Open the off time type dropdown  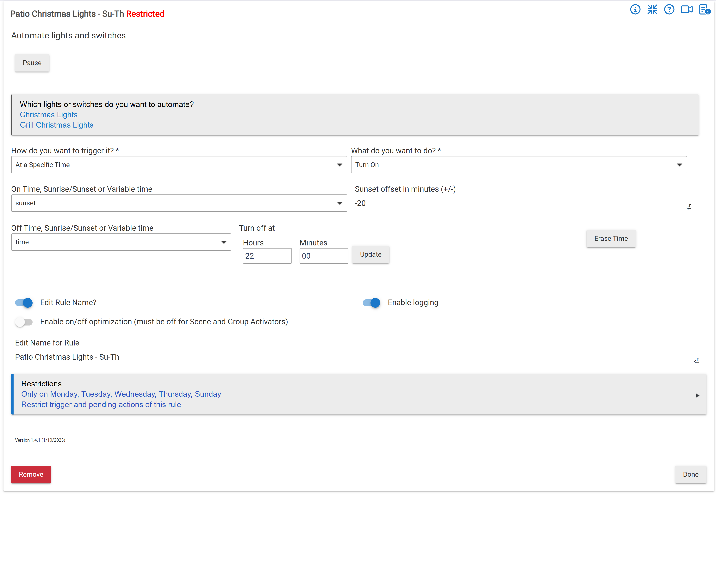121,242
